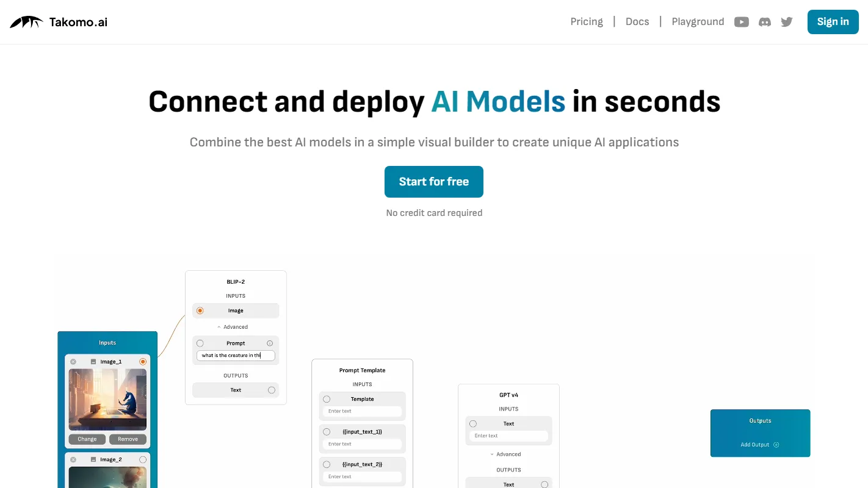Remove Image_2 using its X icon
Viewport: 868px width, 488px height.
tap(73, 459)
